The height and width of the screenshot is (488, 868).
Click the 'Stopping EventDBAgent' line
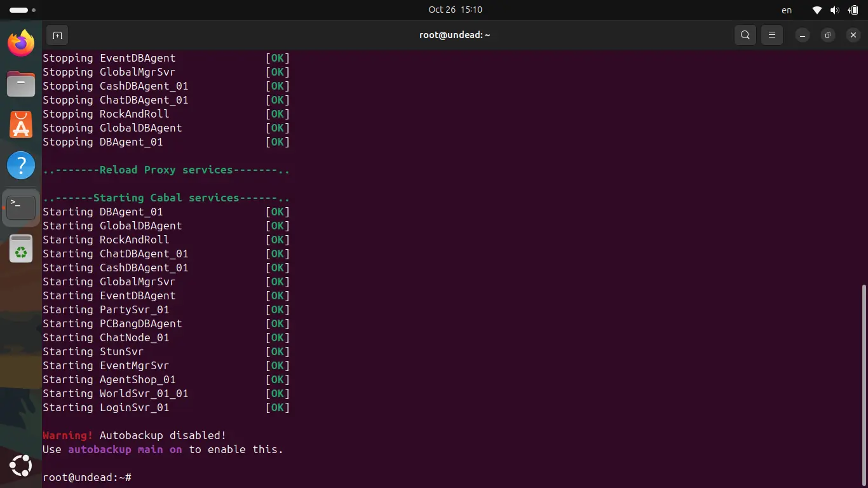coord(166,58)
